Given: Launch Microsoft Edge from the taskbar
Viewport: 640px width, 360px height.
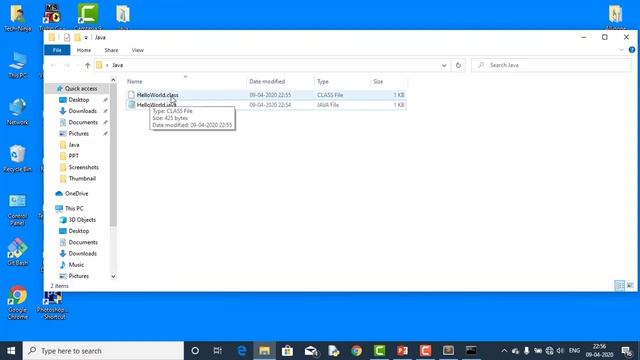Looking at the screenshot, I should 242,351.
